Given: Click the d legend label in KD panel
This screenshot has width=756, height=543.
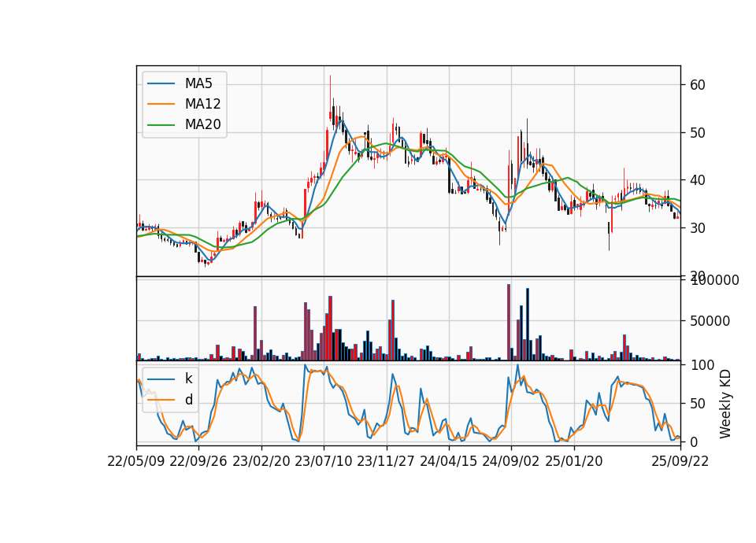Looking at the screenshot, I should (189, 400).
